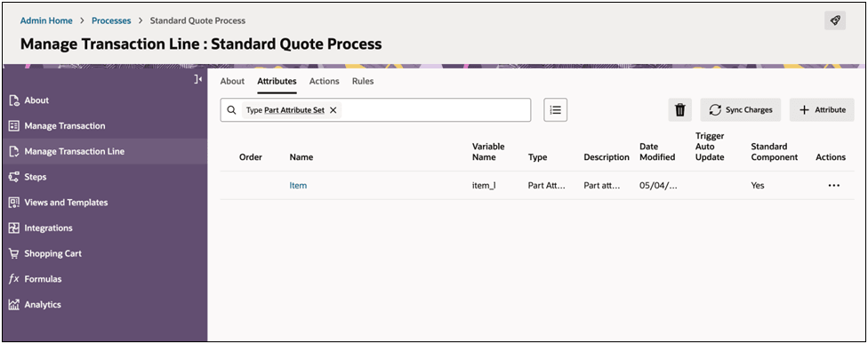Screen dimensions: 868x344
Task: Go to Admin Home breadcrumb
Action: pyautogui.click(x=46, y=20)
